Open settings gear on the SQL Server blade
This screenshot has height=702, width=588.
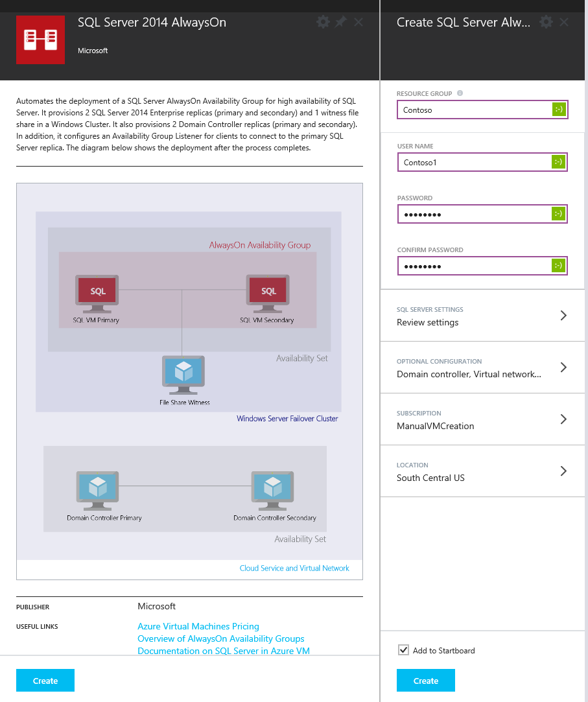click(322, 21)
